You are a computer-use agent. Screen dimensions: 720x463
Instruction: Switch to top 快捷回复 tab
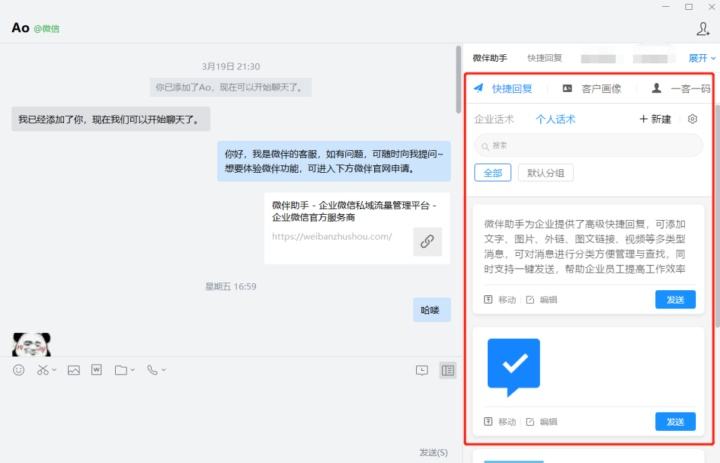(545, 58)
